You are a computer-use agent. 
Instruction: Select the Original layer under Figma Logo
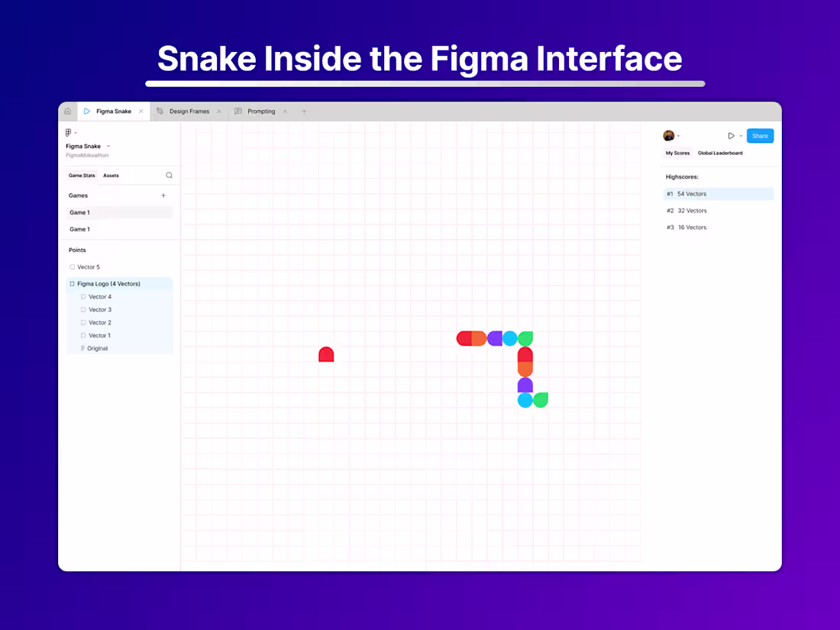coord(96,348)
